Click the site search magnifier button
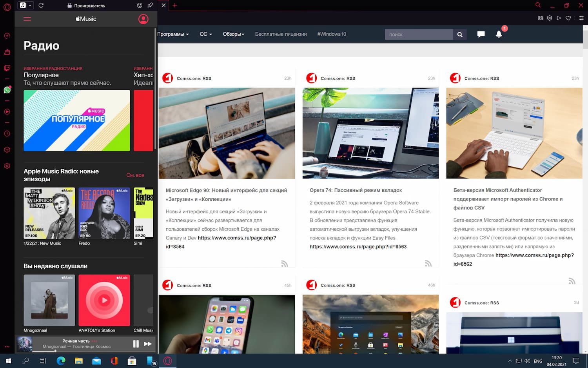The image size is (588, 368). (x=460, y=35)
